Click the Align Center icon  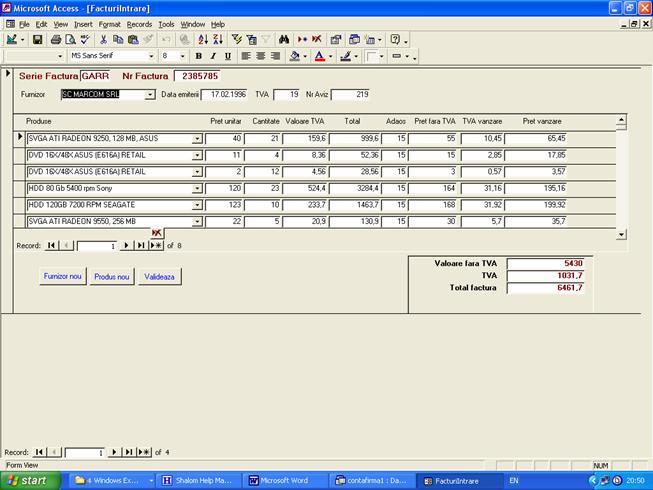[260, 56]
